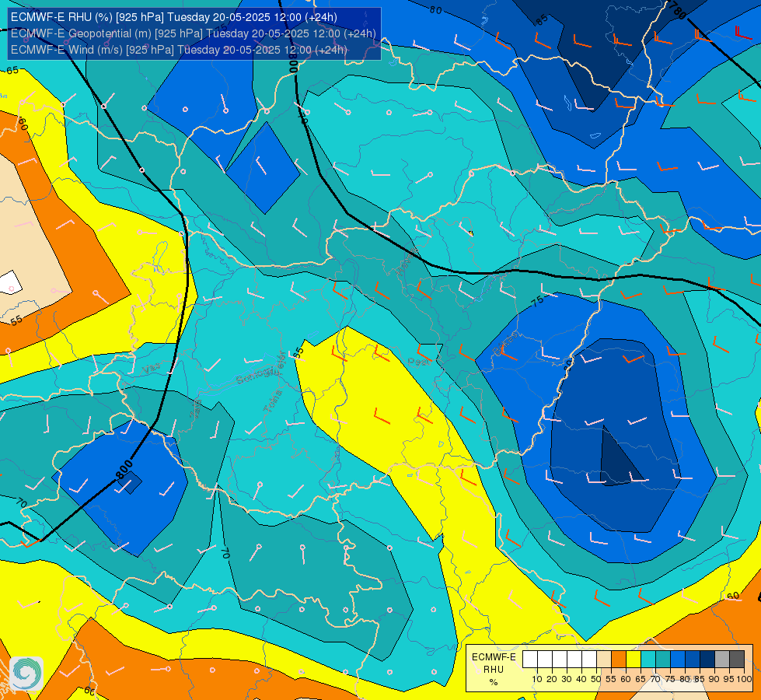
Task: Click the swirl logo icon in the corner
Action: [x=26, y=674]
